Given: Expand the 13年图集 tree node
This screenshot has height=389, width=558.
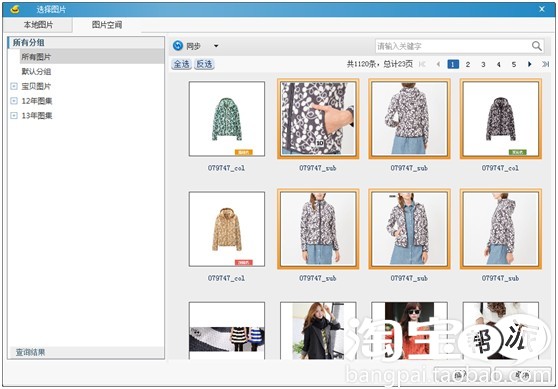Looking at the screenshot, I should [x=14, y=115].
